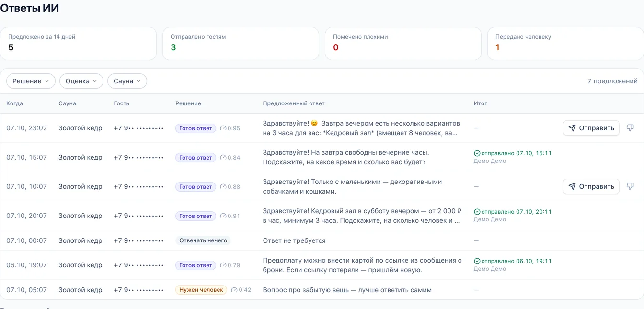Open the Отправлено гостям stat card
Viewport: 644px width, 309px height.
[x=241, y=44]
